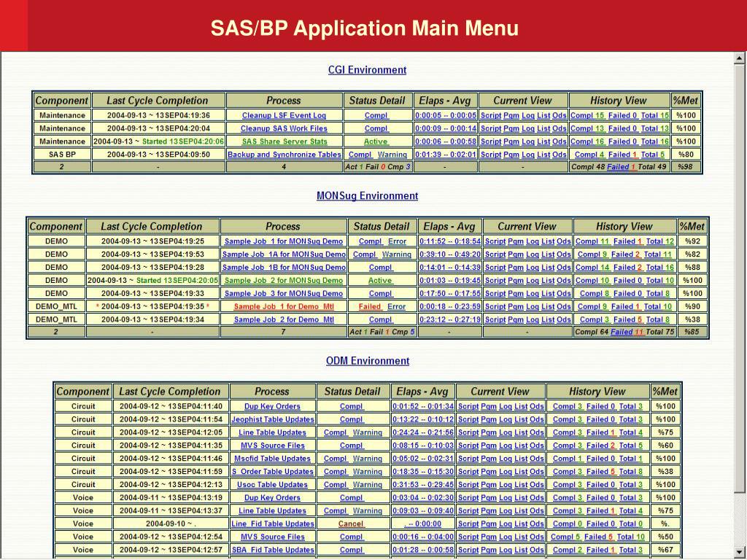Click List link for Sample Job 3 MONSug Demo
This screenshot has height=560, width=747.
pos(548,293)
